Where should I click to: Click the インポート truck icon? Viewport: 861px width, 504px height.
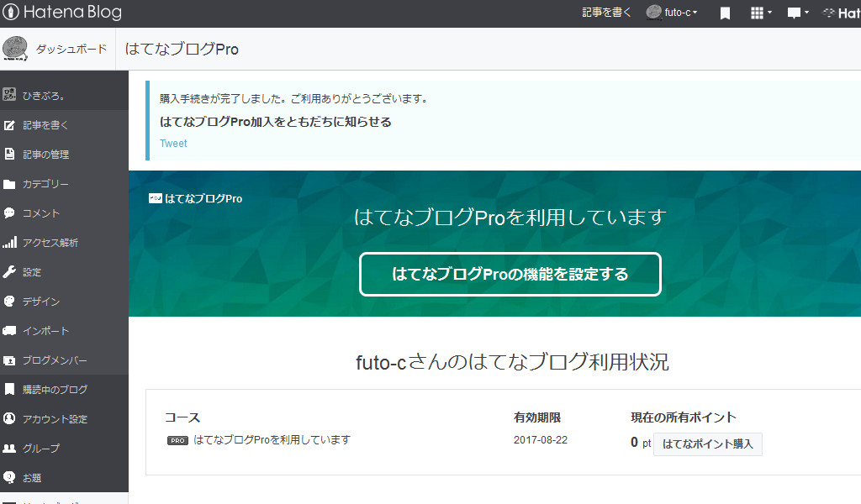coord(9,331)
